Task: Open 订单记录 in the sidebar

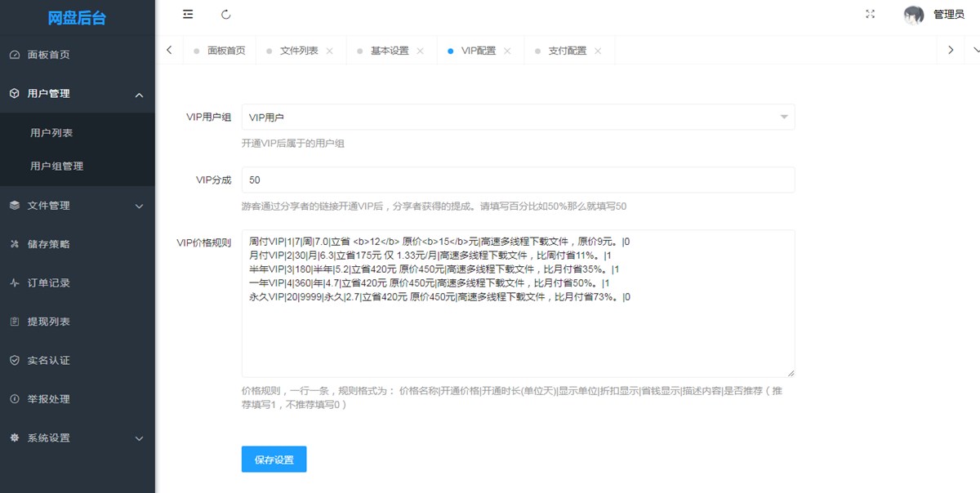Action: [x=49, y=283]
